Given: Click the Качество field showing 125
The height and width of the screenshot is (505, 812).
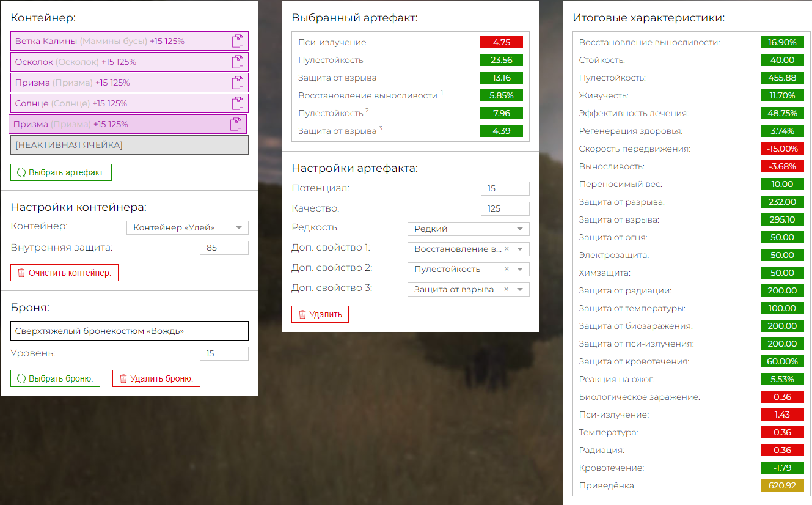Looking at the screenshot, I should 505,208.
